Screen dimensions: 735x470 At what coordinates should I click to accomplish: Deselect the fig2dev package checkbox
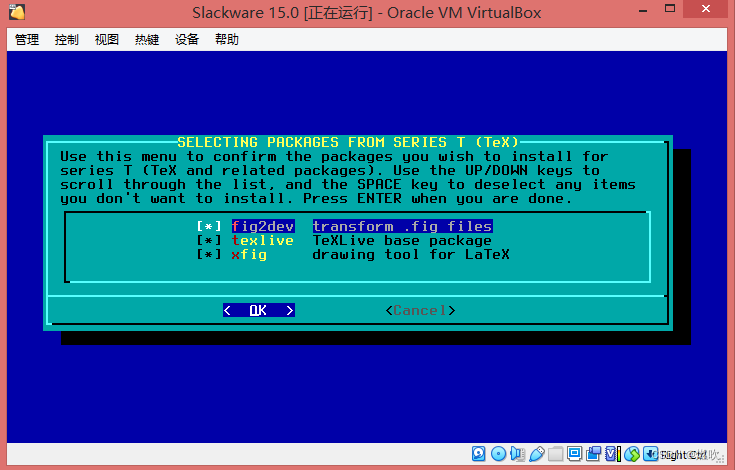click(209, 227)
